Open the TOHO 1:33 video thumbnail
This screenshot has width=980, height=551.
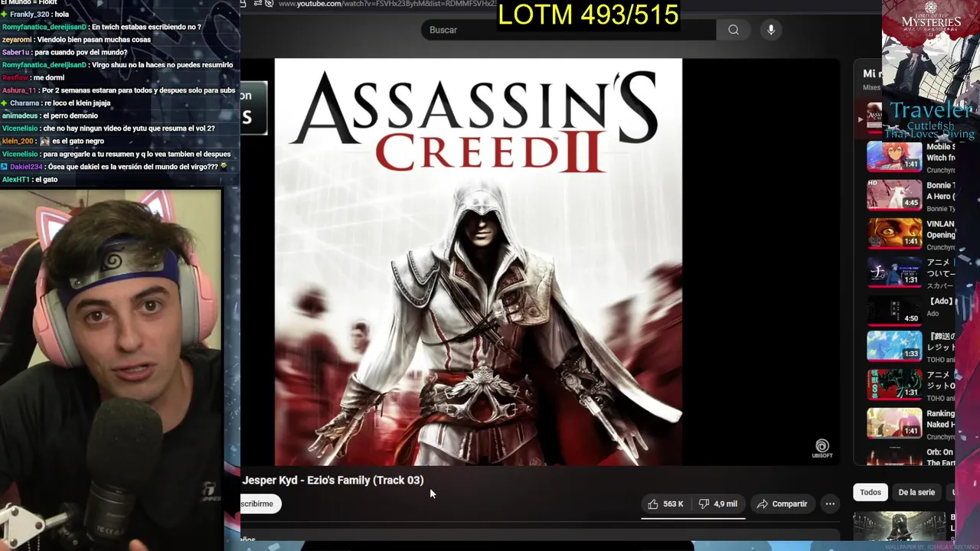[894, 346]
